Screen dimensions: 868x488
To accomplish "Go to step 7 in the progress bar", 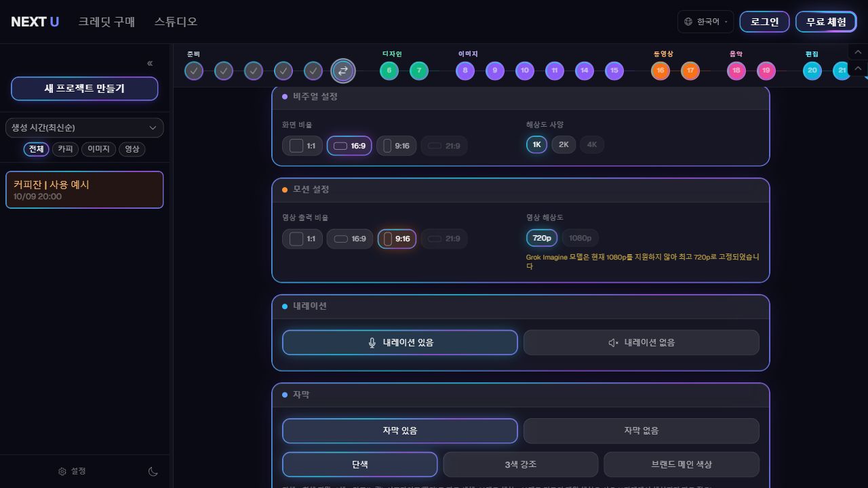I will pyautogui.click(x=419, y=70).
